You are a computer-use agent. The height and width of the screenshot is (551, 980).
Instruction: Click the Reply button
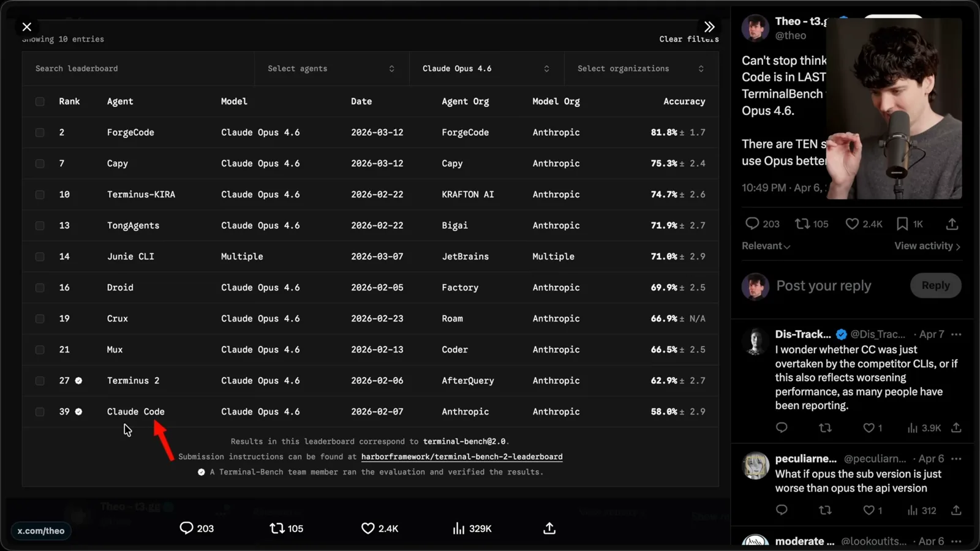pyautogui.click(x=935, y=285)
